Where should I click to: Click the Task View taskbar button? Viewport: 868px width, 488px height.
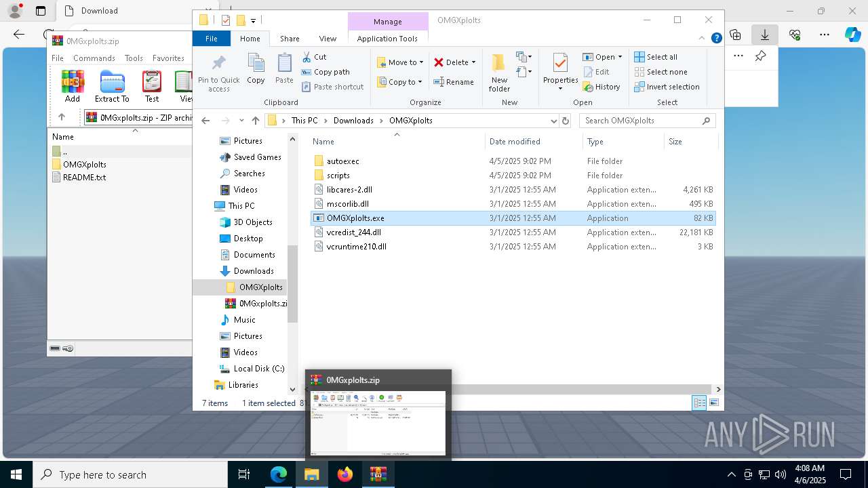click(x=244, y=474)
